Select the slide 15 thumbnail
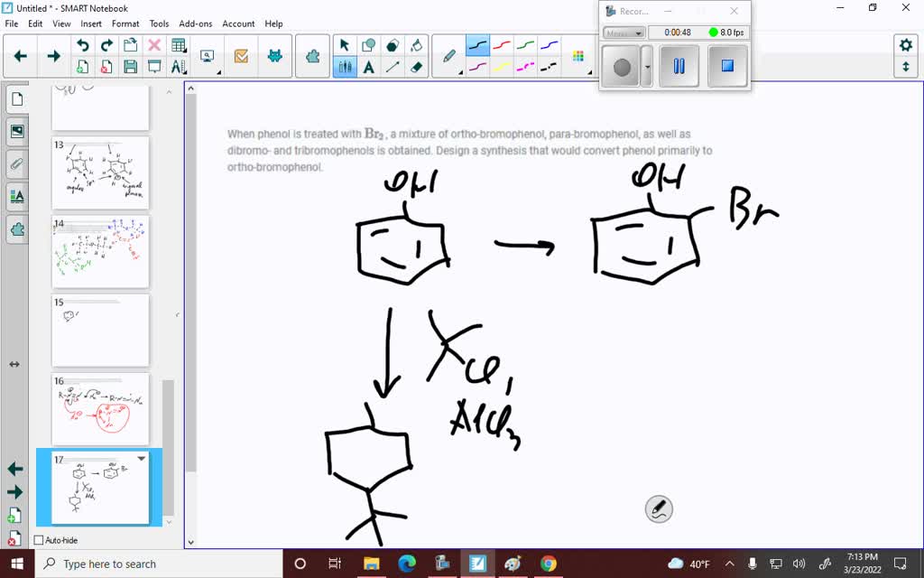 [99, 331]
